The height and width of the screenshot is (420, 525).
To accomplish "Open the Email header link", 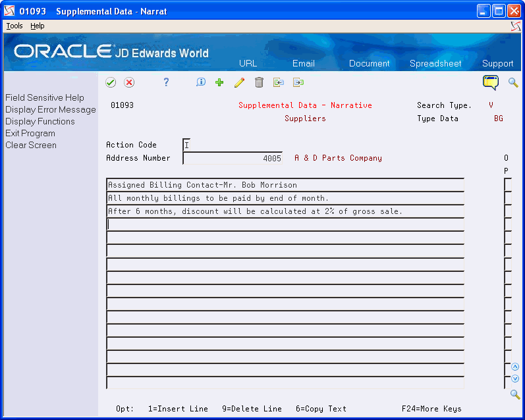I will 304,63.
